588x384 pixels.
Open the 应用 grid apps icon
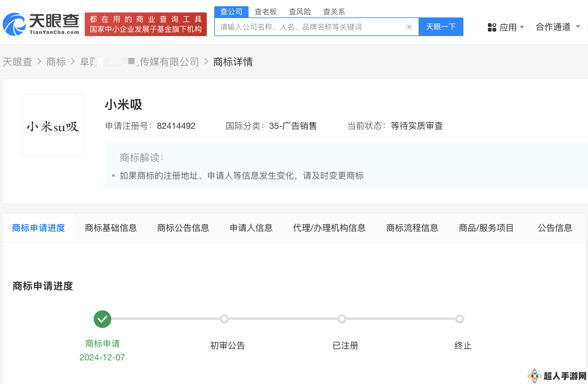coord(492,27)
